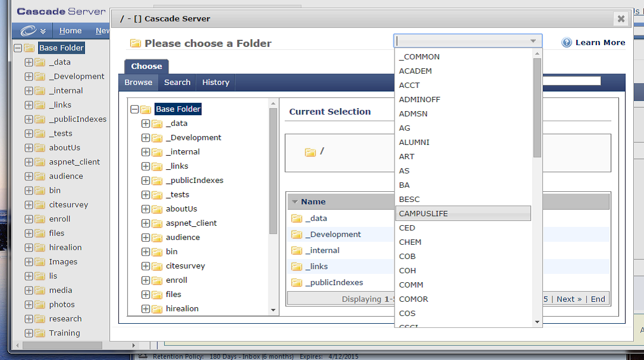The image size is (644, 360).
Task: Click the site selector text field
Action: (x=462, y=41)
